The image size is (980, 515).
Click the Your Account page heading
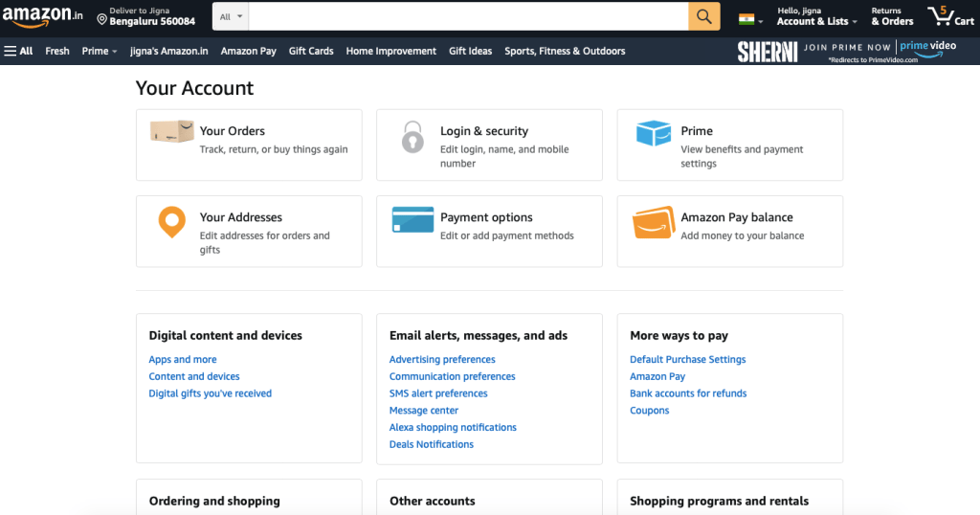[x=194, y=88]
